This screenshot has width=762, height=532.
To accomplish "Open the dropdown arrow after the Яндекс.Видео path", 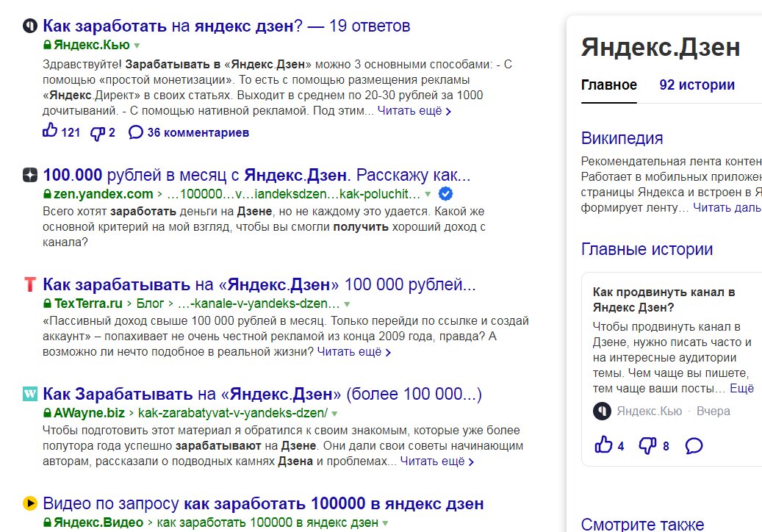I will [385, 523].
